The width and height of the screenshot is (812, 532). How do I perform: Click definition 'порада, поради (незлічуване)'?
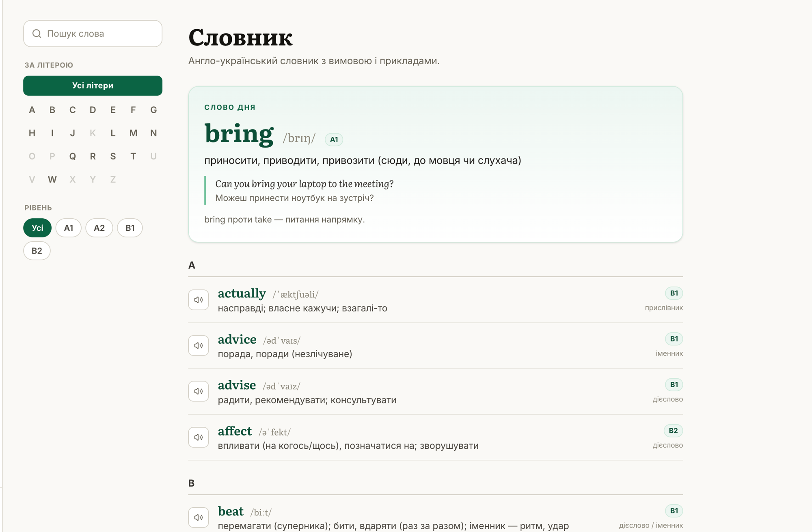[285, 354]
